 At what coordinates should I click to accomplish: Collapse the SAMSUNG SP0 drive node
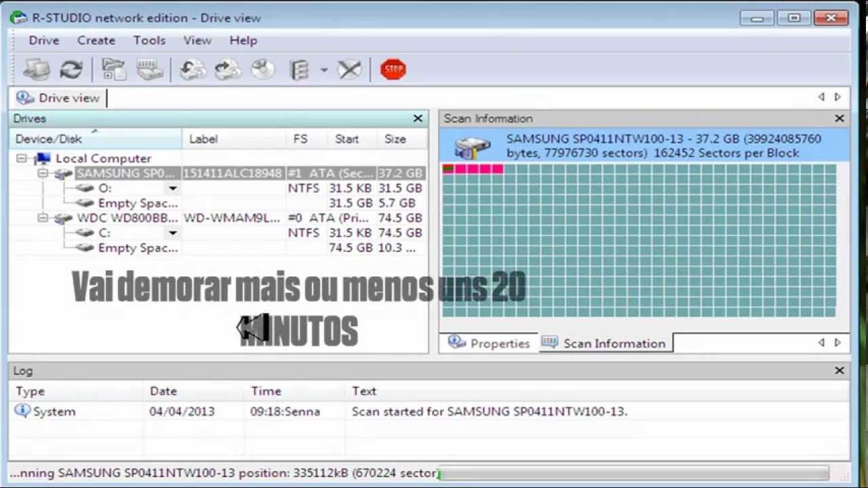(x=42, y=174)
